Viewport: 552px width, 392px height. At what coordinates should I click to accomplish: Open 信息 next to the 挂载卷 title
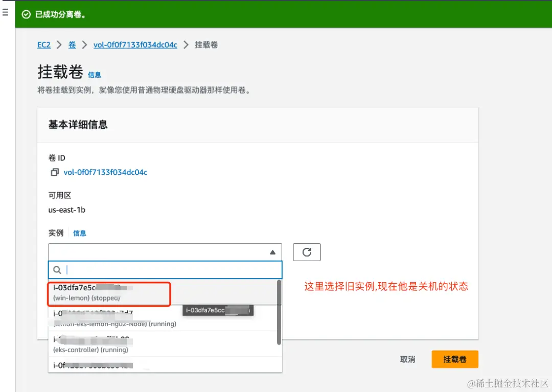(x=95, y=75)
